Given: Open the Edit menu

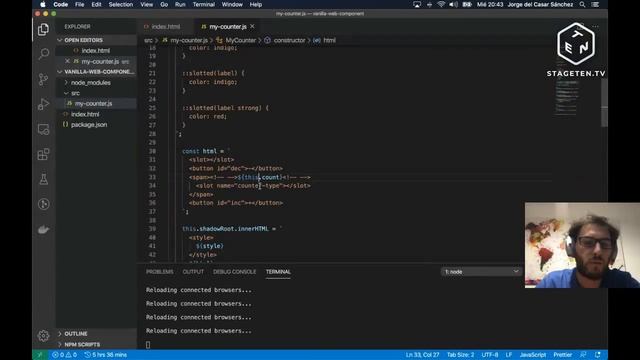Looking at the screenshot, I should (x=96, y=4).
